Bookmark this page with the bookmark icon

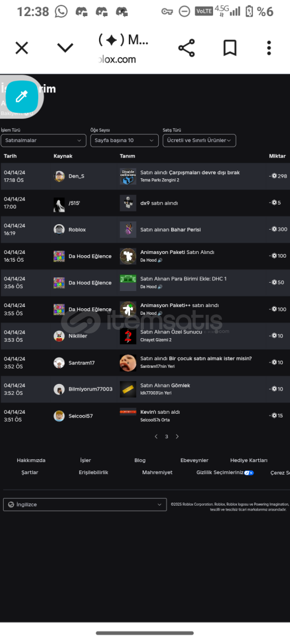(230, 48)
